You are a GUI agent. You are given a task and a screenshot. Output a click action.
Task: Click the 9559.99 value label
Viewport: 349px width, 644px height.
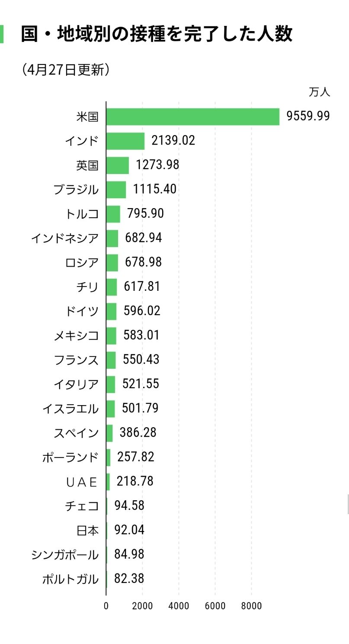[308, 116]
